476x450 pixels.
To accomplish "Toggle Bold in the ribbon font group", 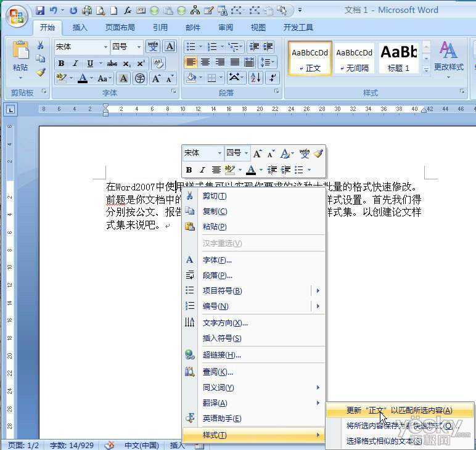I will coord(61,63).
